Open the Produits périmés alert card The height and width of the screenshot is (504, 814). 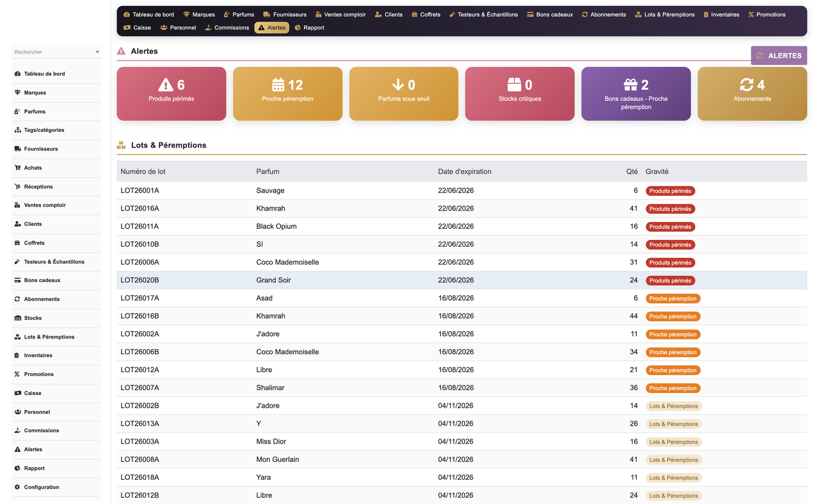pyautogui.click(x=171, y=93)
